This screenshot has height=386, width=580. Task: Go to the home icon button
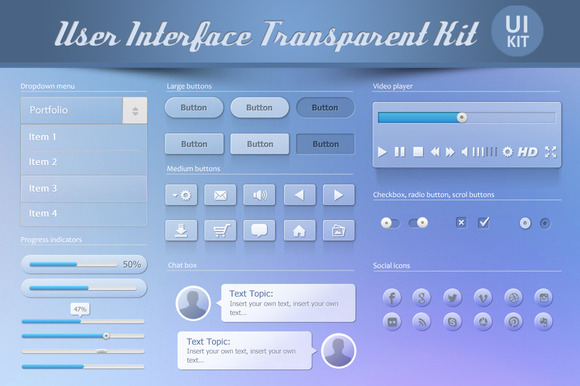tap(300, 230)
